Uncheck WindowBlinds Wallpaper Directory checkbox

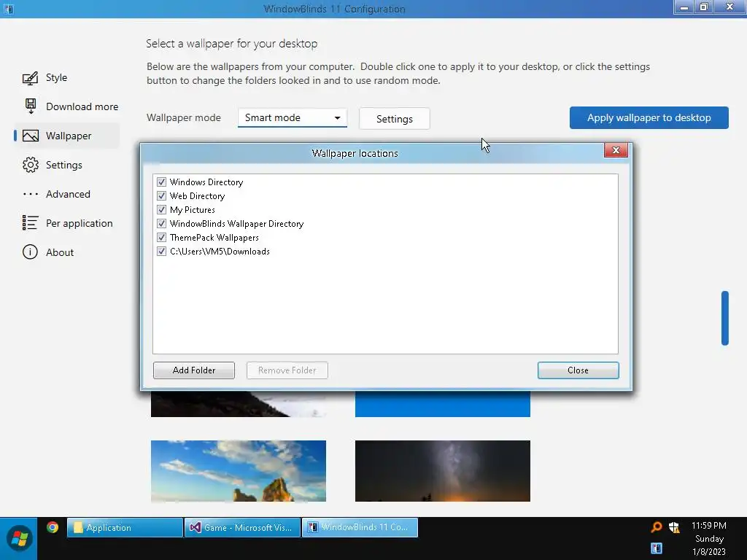pos(161,223)
